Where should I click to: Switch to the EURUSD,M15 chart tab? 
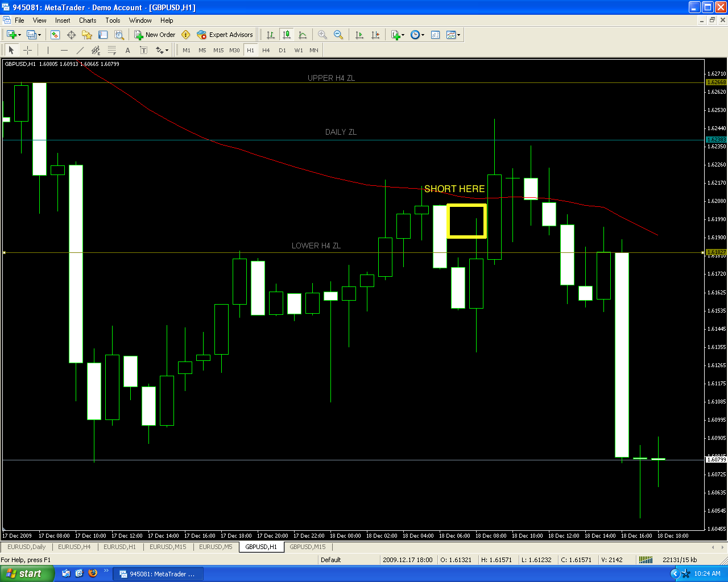(168, 547)
